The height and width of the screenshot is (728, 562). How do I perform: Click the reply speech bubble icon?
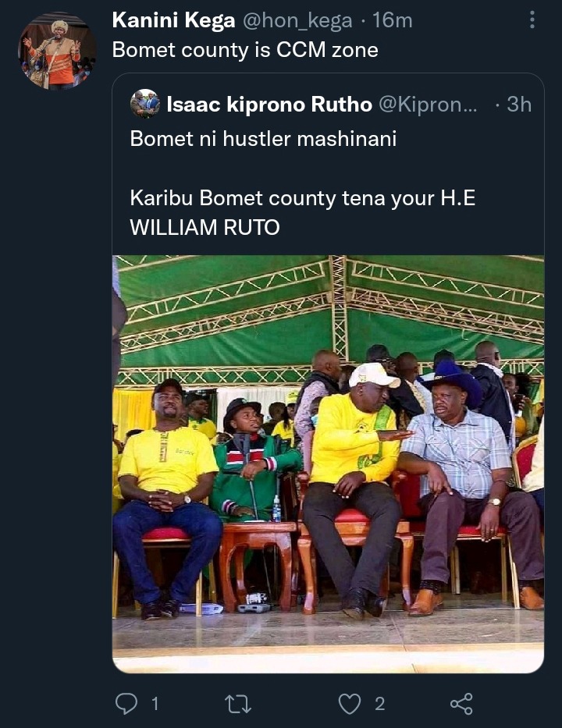click(126, 703)
